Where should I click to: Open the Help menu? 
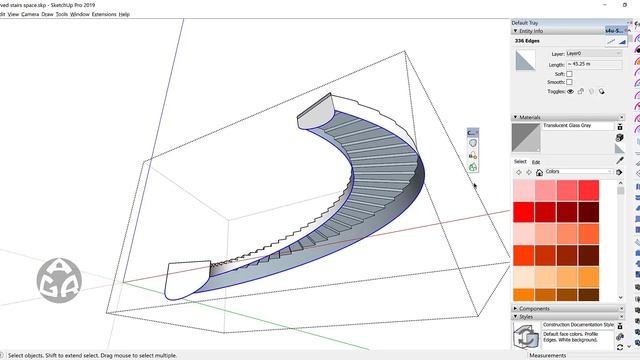coord(124,14)
